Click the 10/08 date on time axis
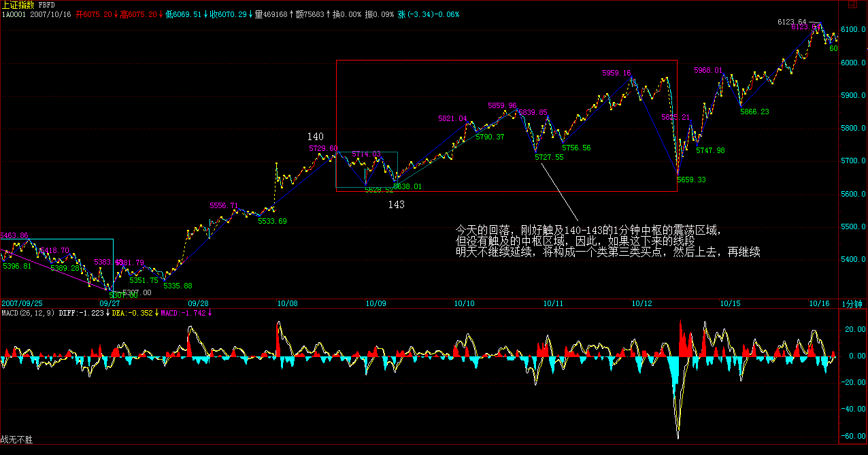The height and width of the screenshot is (455, 868). [x=286, y=303]
